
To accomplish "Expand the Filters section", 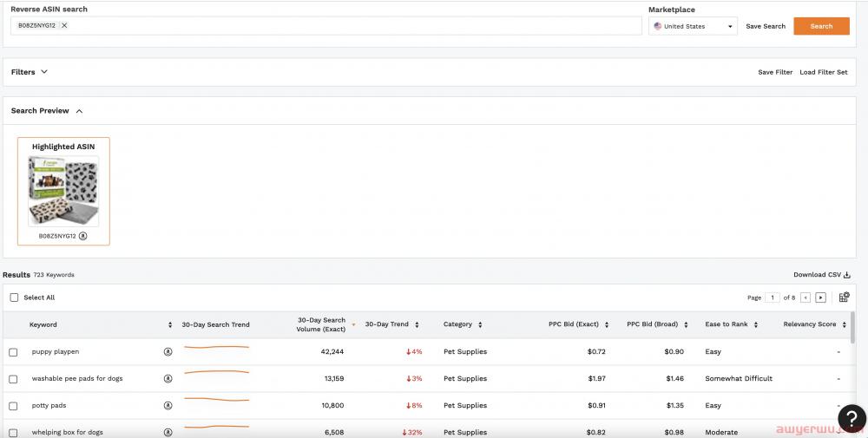I will click(x=30, y=72).
